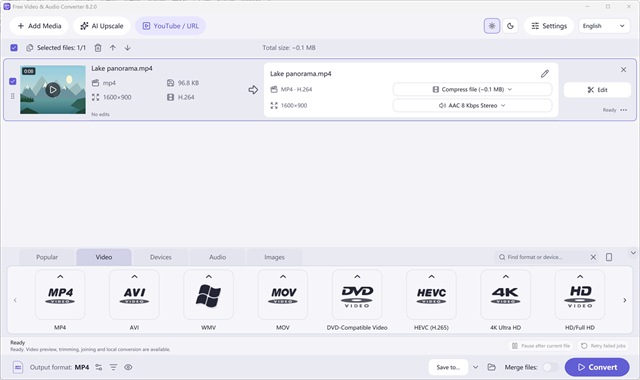The image size is (640, 380).
Task: Click the Add Media button
Action: pyautogui.click(x=39, y=26)
